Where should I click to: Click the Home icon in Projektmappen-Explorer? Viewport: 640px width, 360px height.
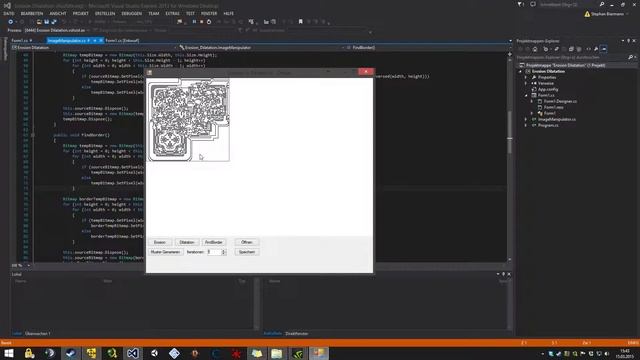coord(535,49)
